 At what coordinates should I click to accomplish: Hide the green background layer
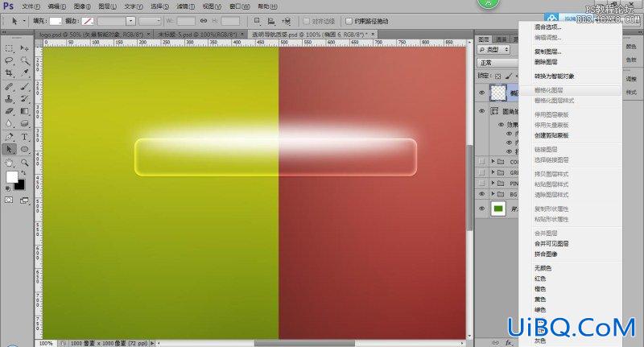coord(481,209)
